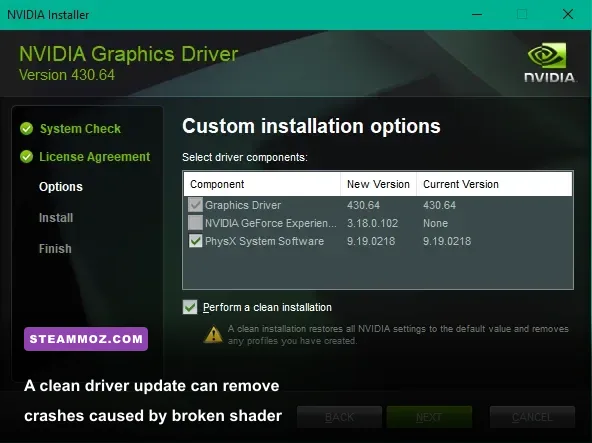Click the yellow warning triangle icon
This screenshot has height=443, width=592.
coord(213,334)
